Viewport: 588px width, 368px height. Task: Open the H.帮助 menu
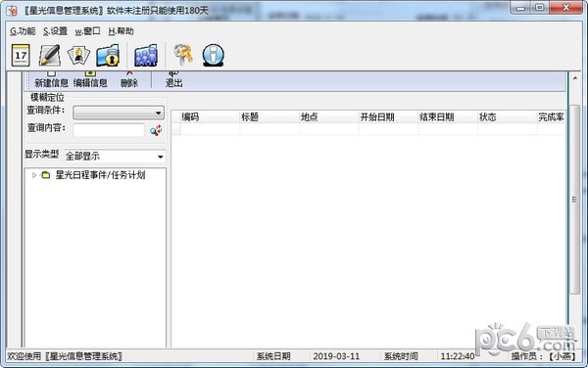[121, 31]
